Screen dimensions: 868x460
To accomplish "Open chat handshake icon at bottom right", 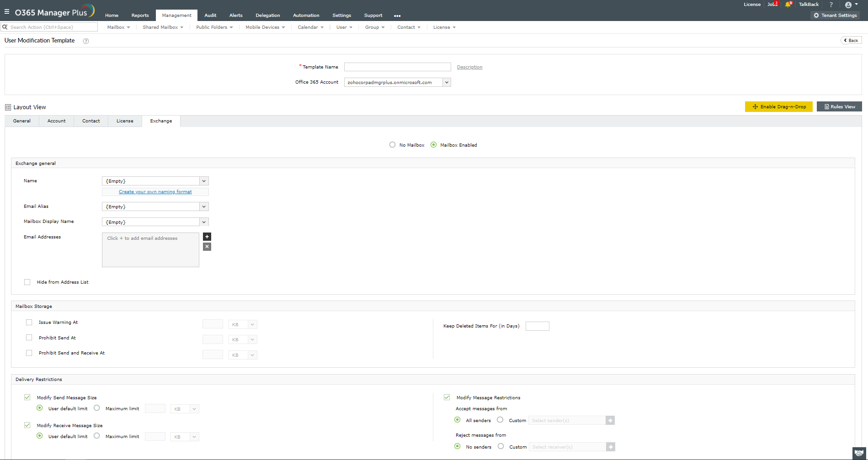I will coord(859,453).
